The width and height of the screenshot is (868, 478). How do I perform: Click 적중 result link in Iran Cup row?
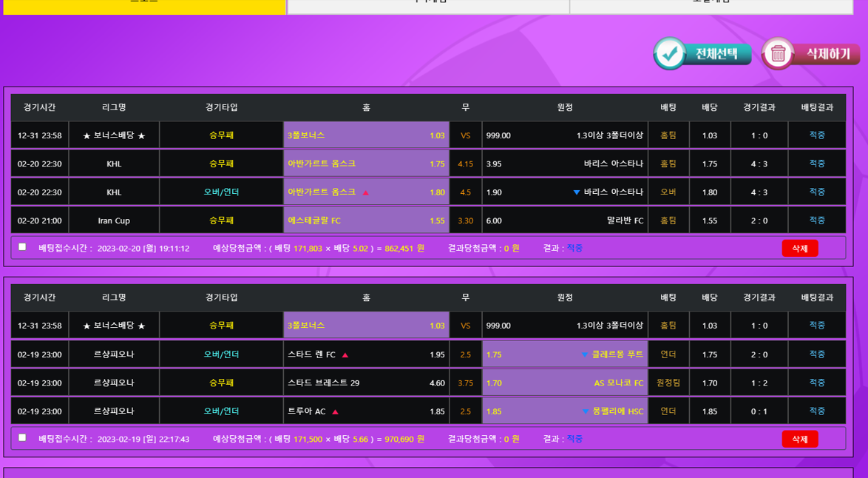(816, 221)
